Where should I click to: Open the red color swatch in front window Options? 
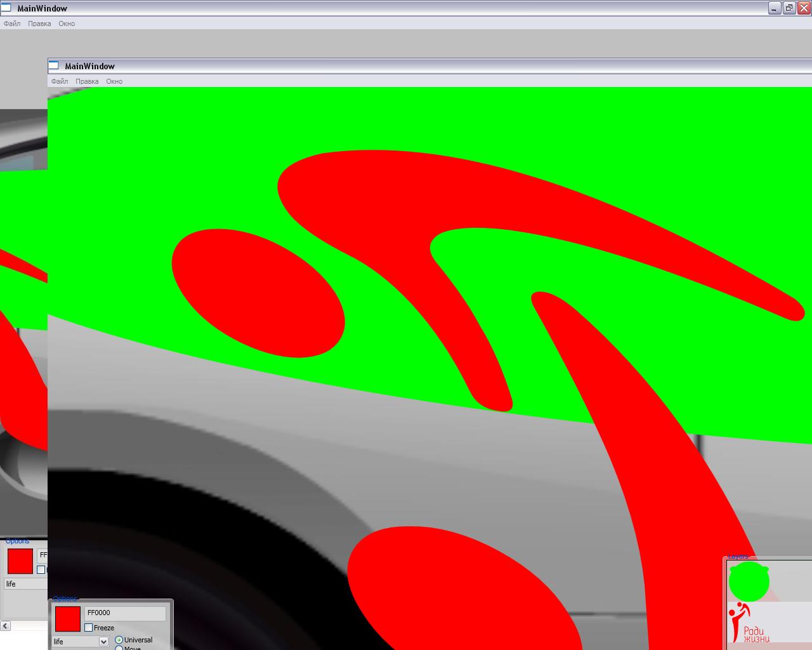point(68,619)
